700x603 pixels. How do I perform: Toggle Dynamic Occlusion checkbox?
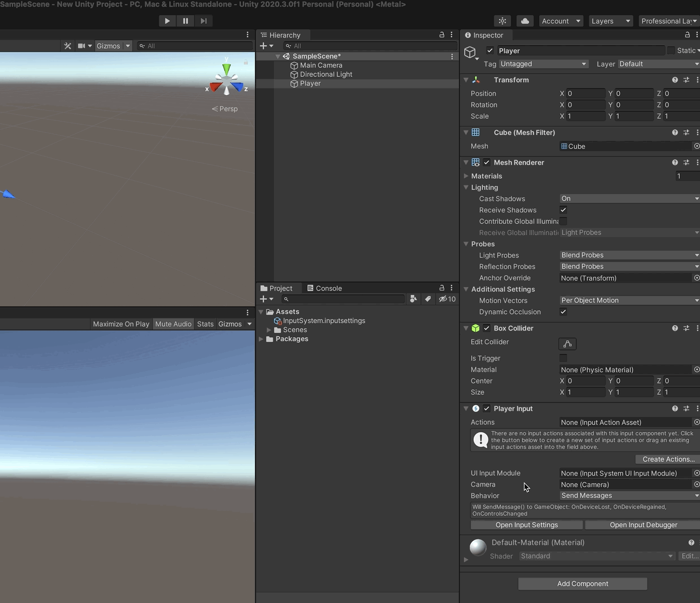click(x=563, y=312)
